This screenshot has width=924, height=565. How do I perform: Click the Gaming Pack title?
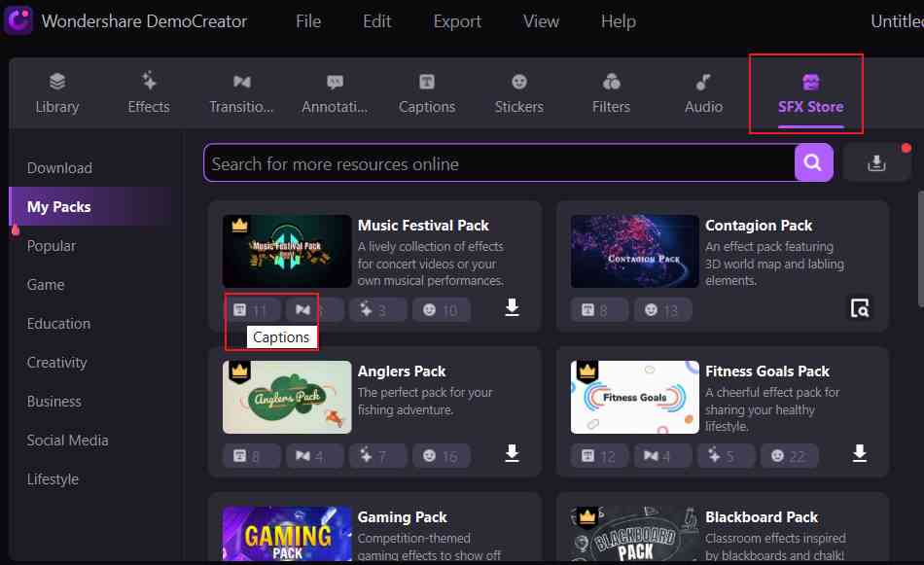(402, 517)
